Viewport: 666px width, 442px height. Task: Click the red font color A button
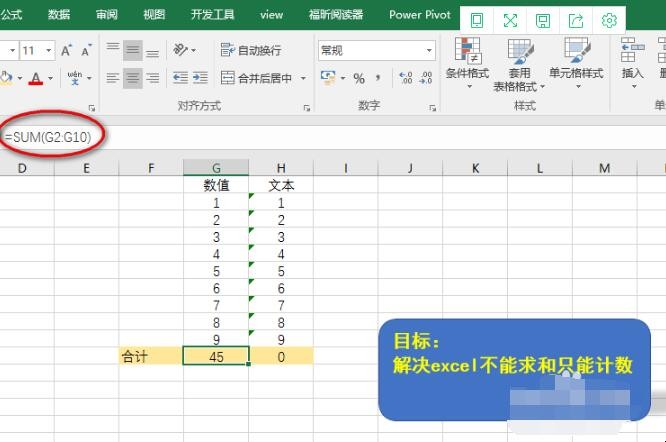[x=36, y=78]
